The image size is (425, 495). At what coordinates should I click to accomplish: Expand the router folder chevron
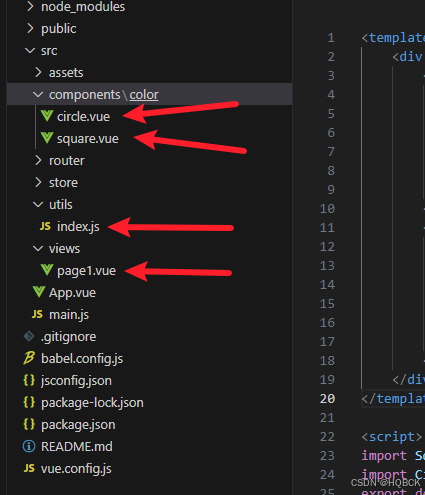38,160
